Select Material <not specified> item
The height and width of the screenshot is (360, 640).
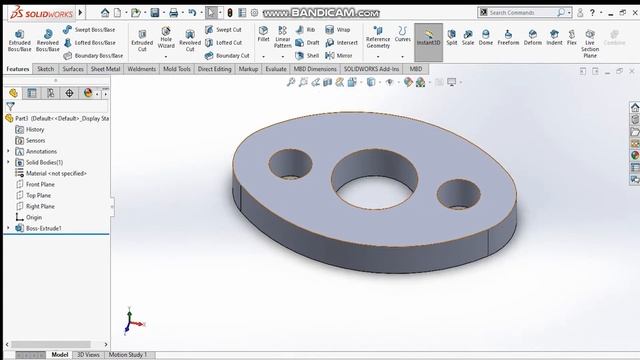51,173
